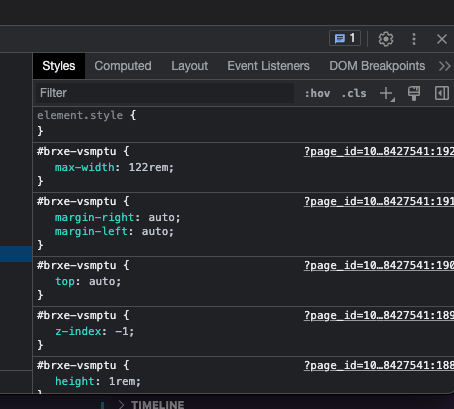Open the source link ending in :192
The height and width of the screenshot is (409, 454).
379,151
